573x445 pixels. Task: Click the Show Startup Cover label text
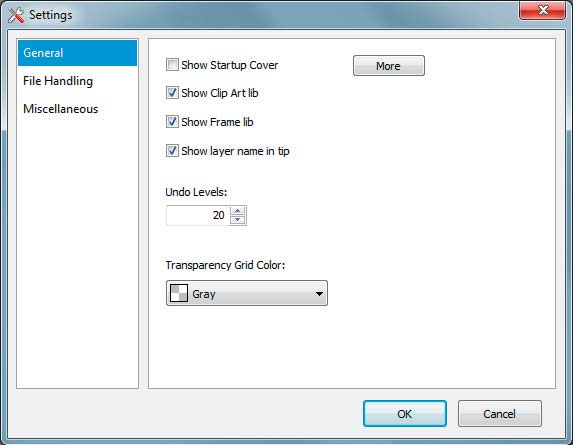(x=229, y=65)
